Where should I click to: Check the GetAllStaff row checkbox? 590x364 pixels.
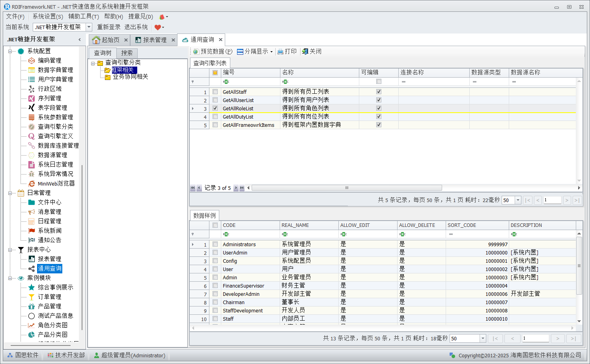pyautogui.click(x=215, y=91)
